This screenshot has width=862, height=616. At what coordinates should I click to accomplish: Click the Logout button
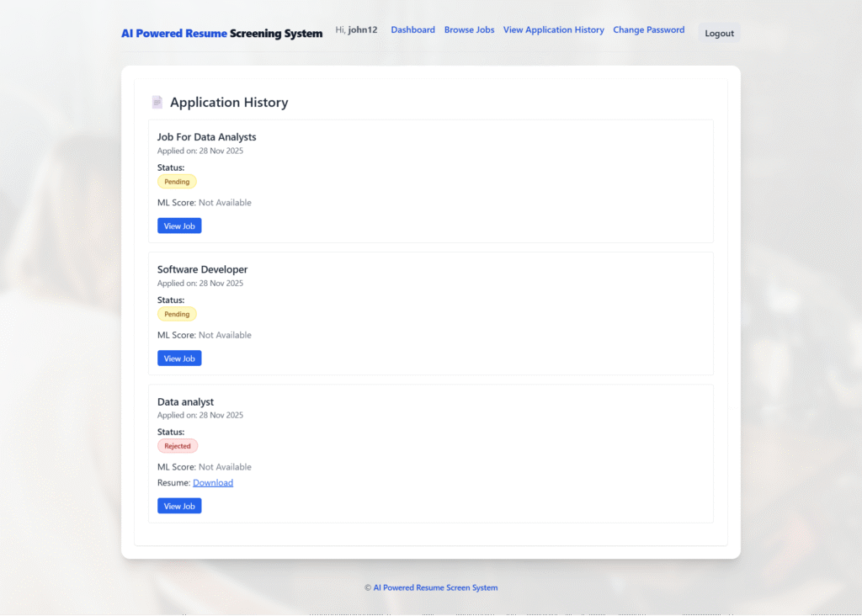(x=718, y=33)
